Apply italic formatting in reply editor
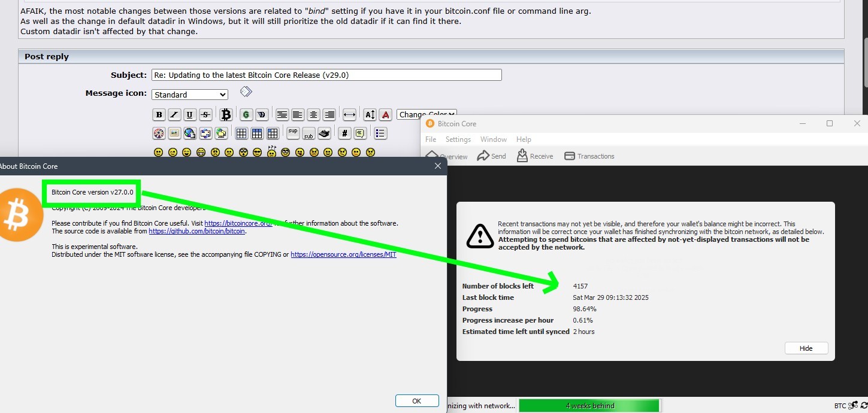The width and height of the screenshot is (868, 413). click(x=174, y=115)
